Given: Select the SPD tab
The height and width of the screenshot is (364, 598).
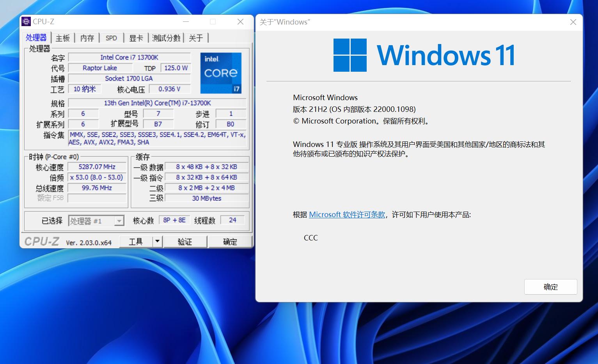Looking at the screenshot, I should click(111, 37).
